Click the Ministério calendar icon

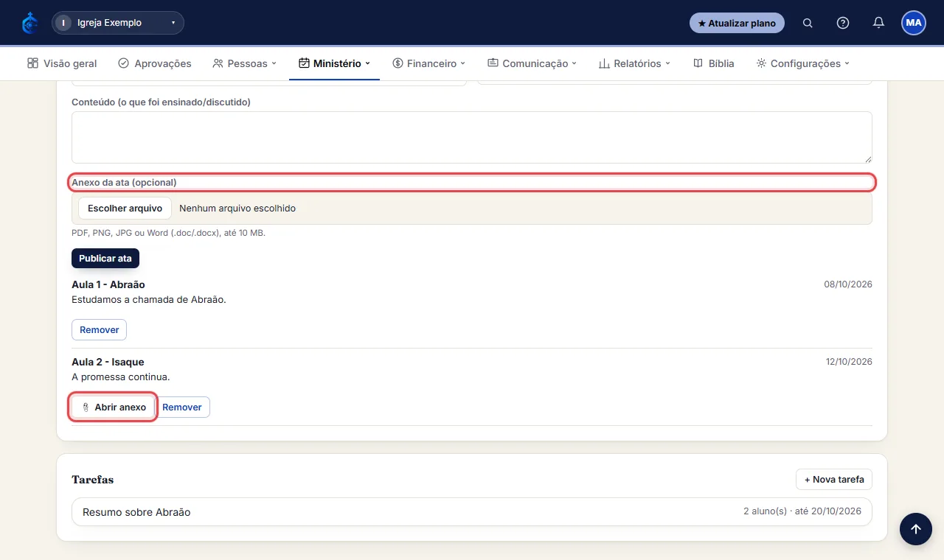click(x=304, y=63)
